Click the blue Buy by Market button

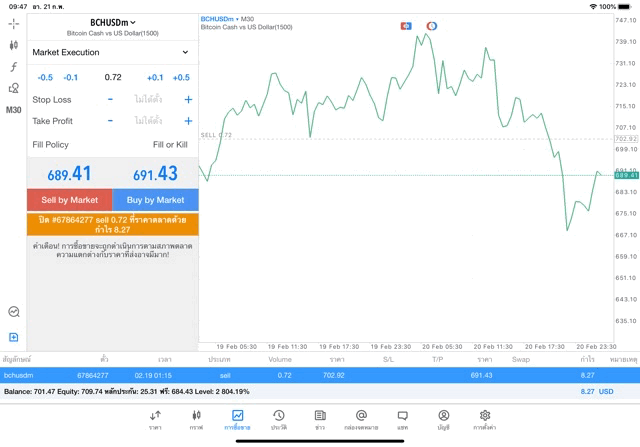coord(155,200)
